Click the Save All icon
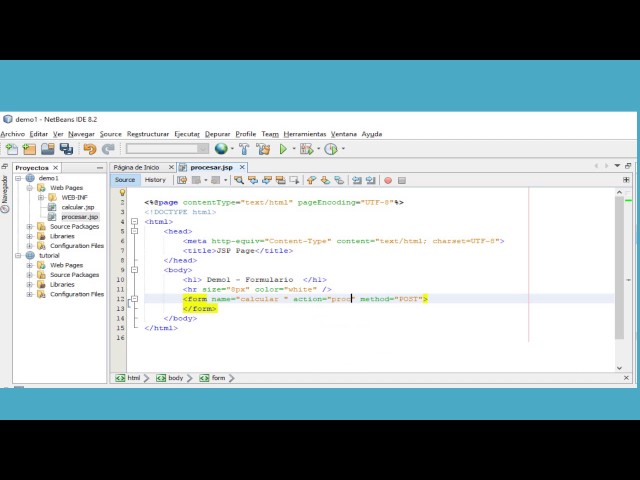Image resolution: width=640 pixels, height=480 pixels. click(x=66, y=149)
